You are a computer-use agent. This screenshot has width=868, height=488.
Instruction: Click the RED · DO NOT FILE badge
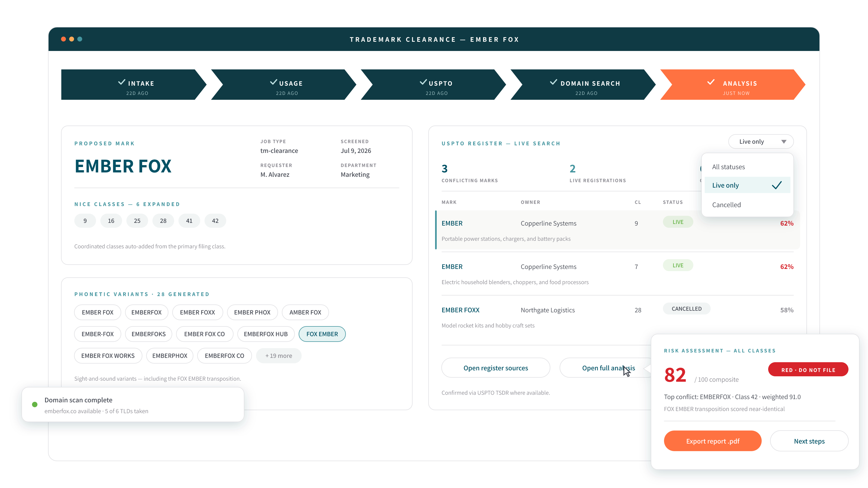click(x=808, y=370)
